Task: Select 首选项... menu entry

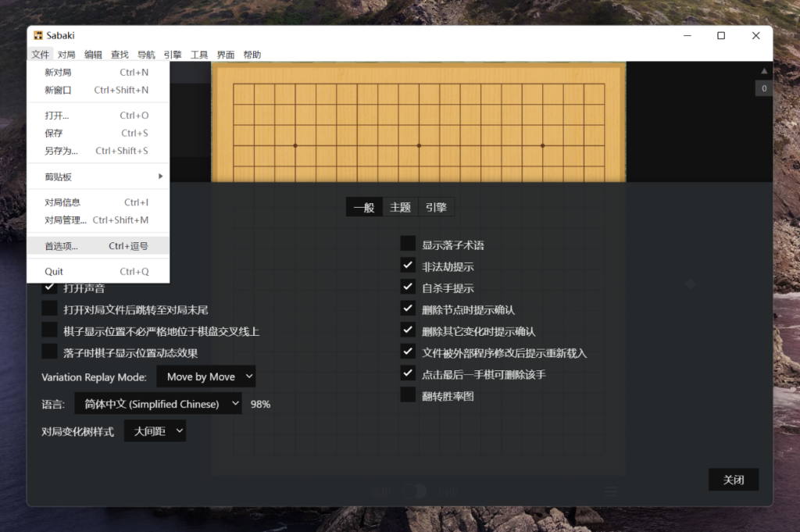Action: pos(98,246)
